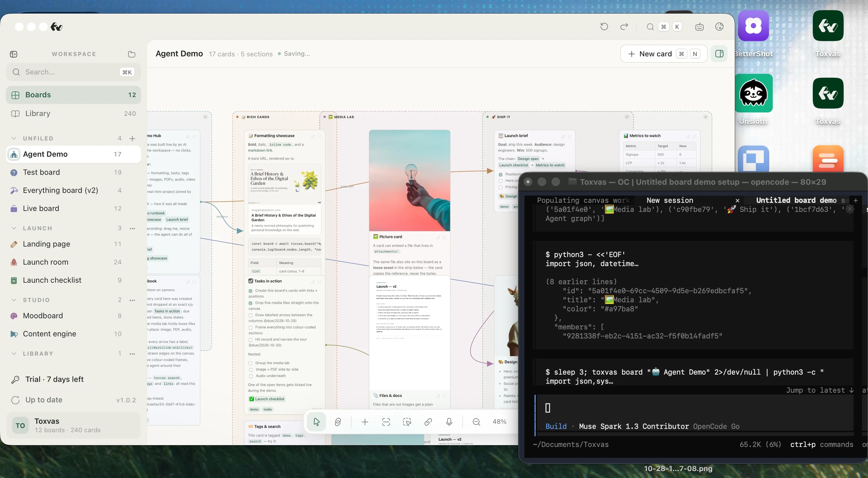Check 'Group the media lab' nested task
868x478 pixels.
(x=250, y=363)
